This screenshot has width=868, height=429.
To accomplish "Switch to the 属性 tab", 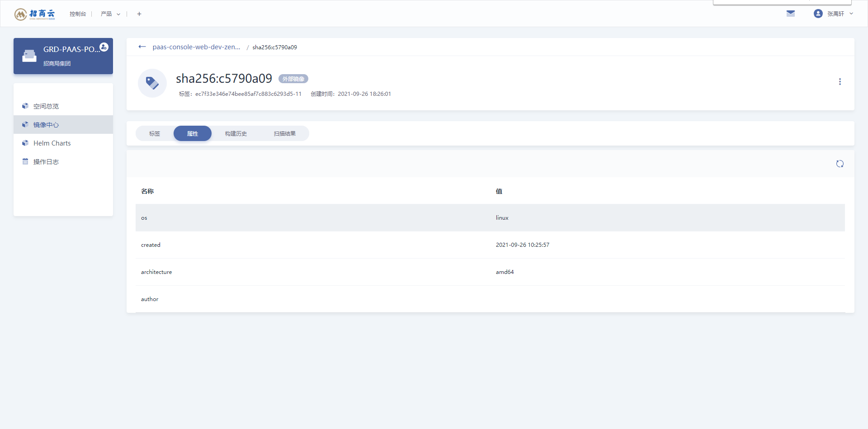I will tap(193, 133).
